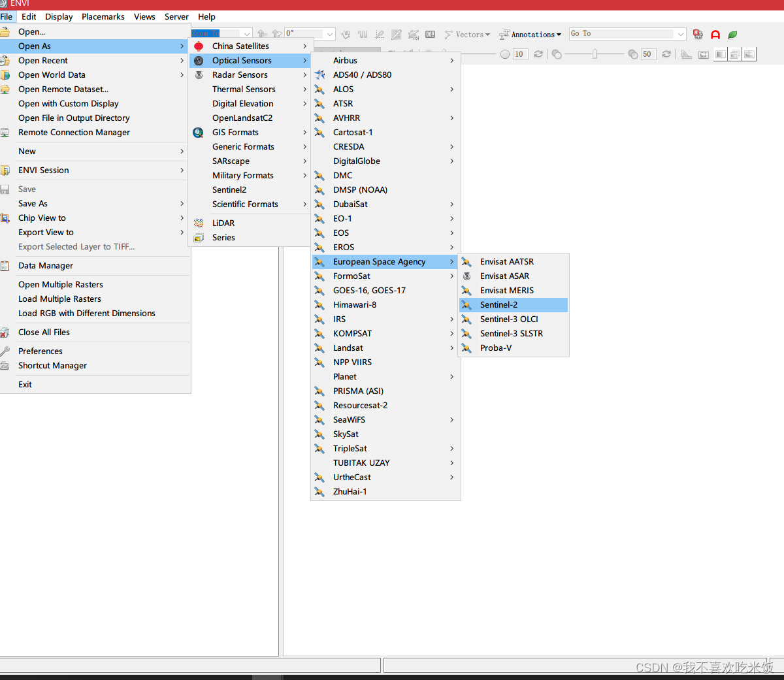Click the portal view icon at toolbar end
Screen dimensions: 784x680
coord(749,54)
